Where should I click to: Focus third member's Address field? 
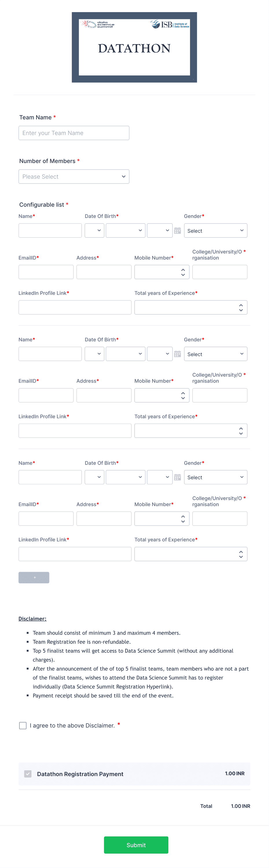[x=104, y=519]
